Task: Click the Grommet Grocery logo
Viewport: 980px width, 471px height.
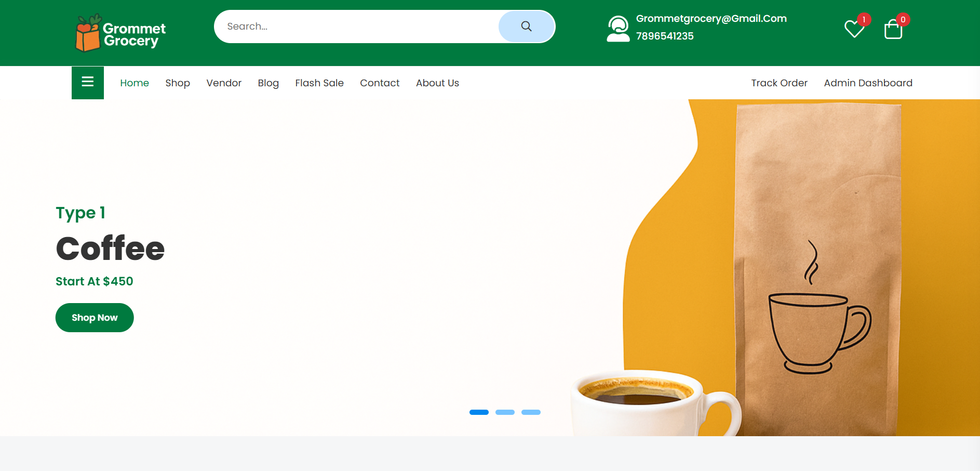Action: pos(120,33)
